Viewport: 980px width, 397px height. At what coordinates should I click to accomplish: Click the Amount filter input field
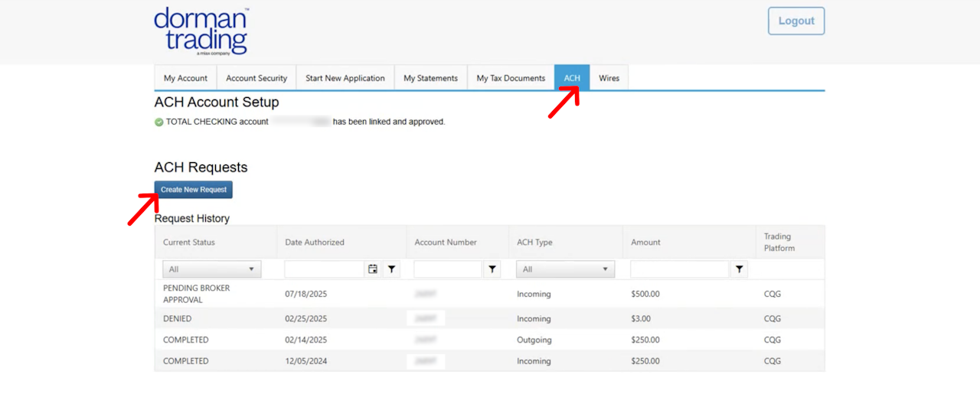click(679, 269)
